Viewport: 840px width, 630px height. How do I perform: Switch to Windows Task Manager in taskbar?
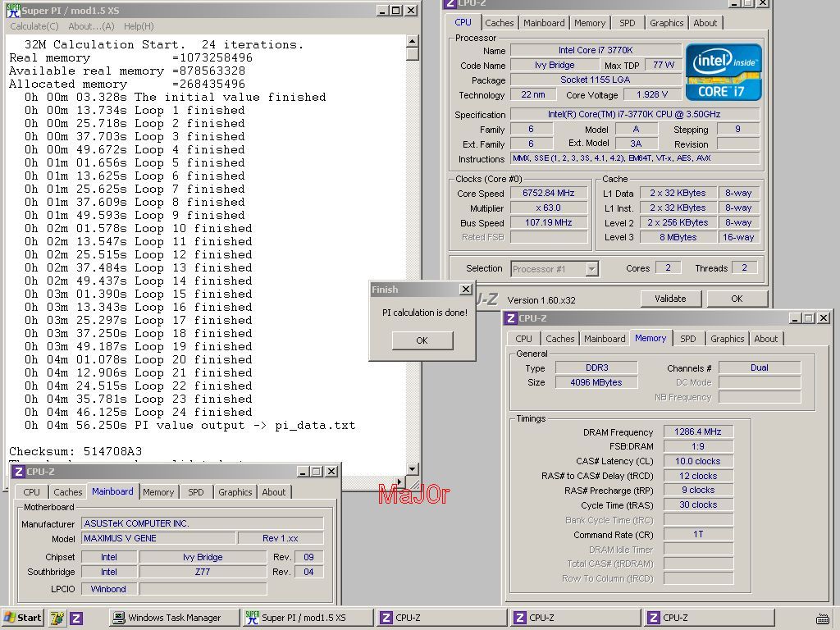[174, 618]
